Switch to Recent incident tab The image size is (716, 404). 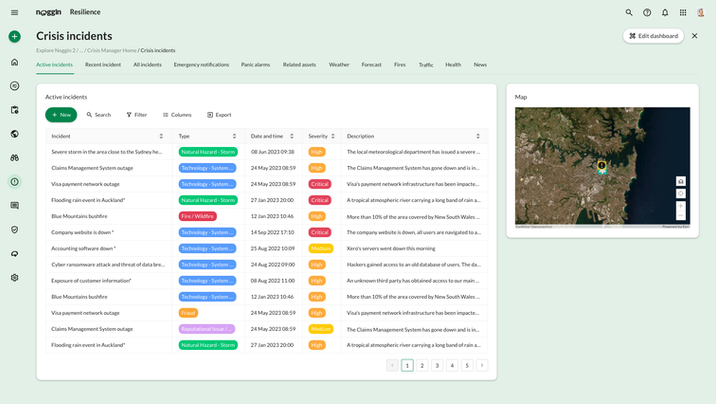click(x=103, y=65)
